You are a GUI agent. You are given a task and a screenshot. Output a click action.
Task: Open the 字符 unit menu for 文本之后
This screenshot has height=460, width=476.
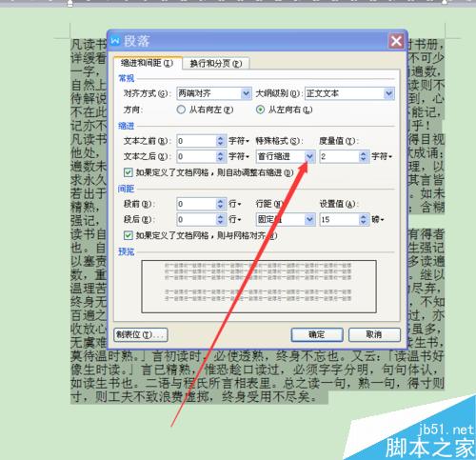pos(239,156)
